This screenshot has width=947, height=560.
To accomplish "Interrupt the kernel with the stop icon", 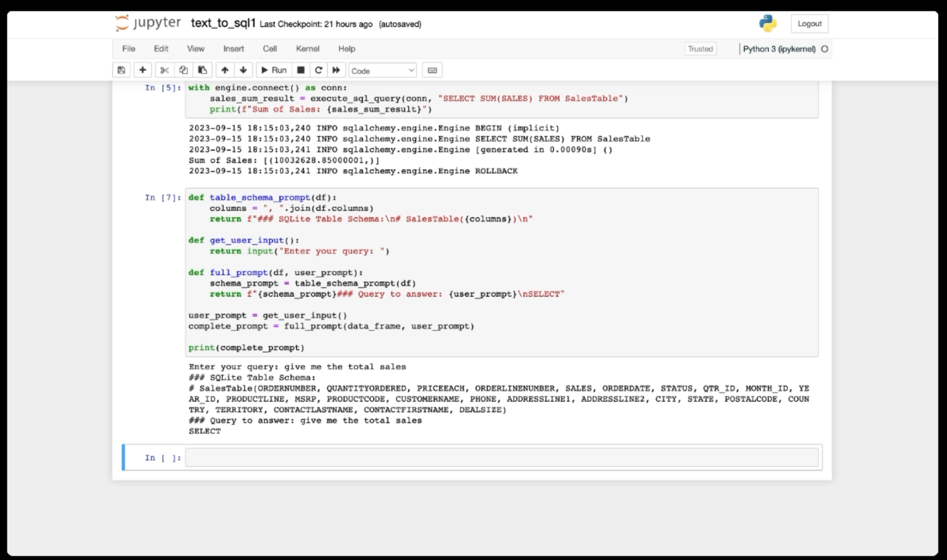I will pyautogui.click(x=301, y=70).
